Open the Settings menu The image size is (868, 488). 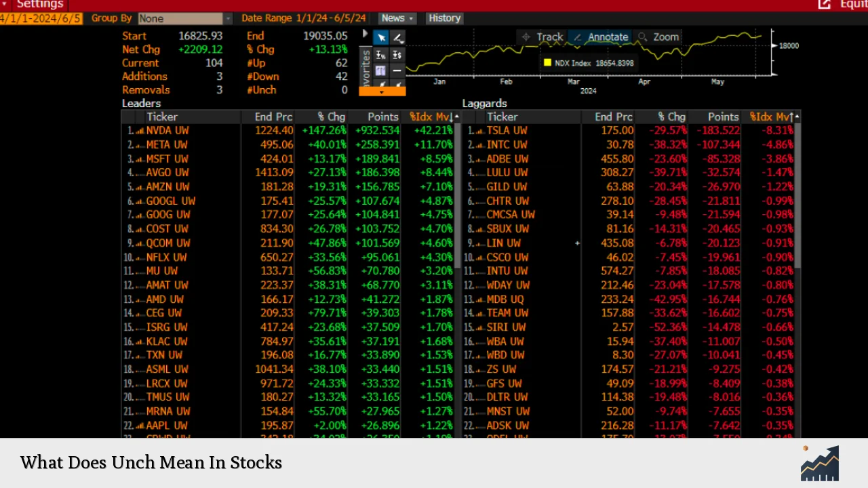coord(39,5)
